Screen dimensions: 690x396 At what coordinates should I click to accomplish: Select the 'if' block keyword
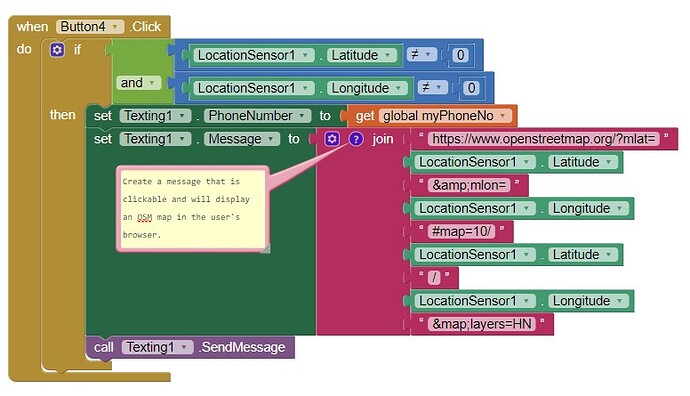(x=77, y=50)
